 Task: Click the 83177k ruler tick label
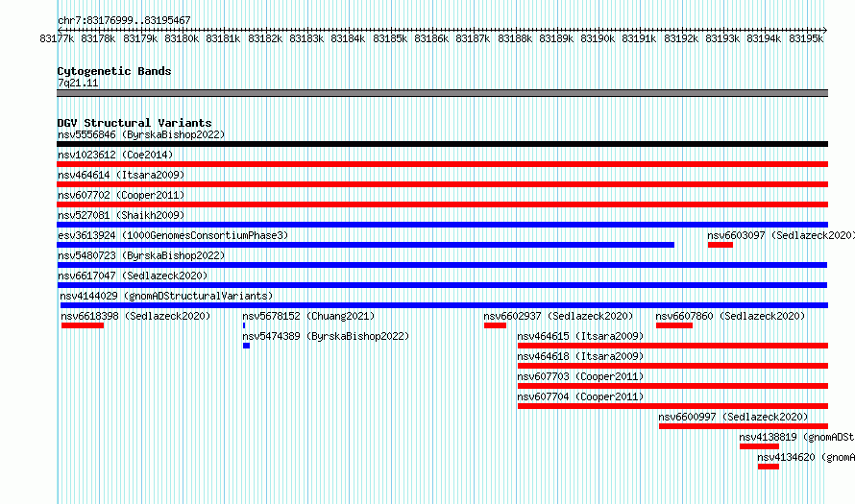(57, 38)
